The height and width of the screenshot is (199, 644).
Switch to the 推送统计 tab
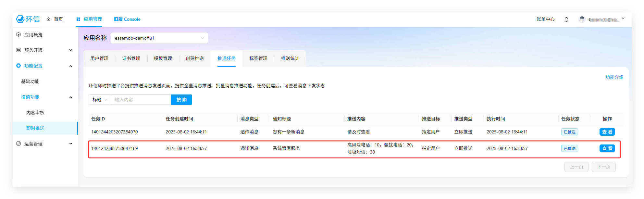(x=290, y=58)
